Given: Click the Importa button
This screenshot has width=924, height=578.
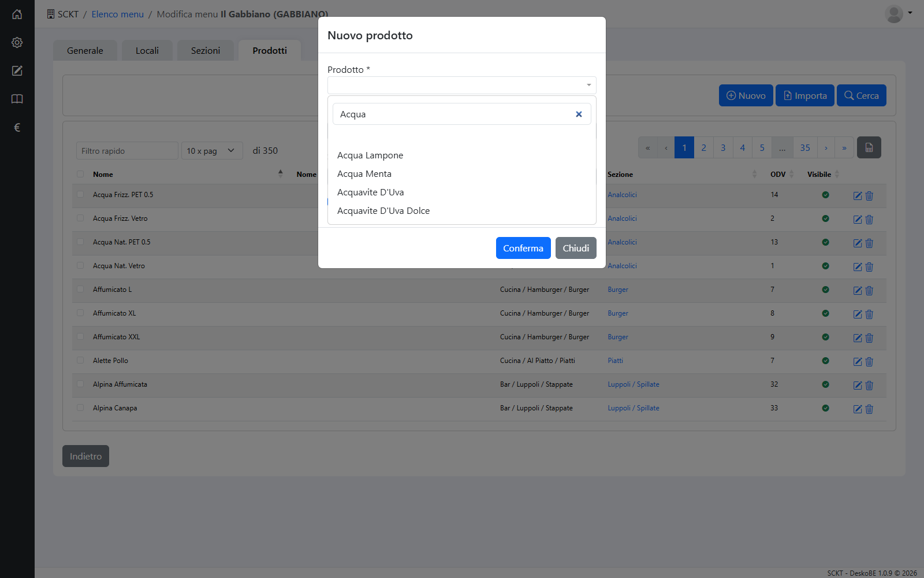Looking at the screenshot, I should click(805, 95).
